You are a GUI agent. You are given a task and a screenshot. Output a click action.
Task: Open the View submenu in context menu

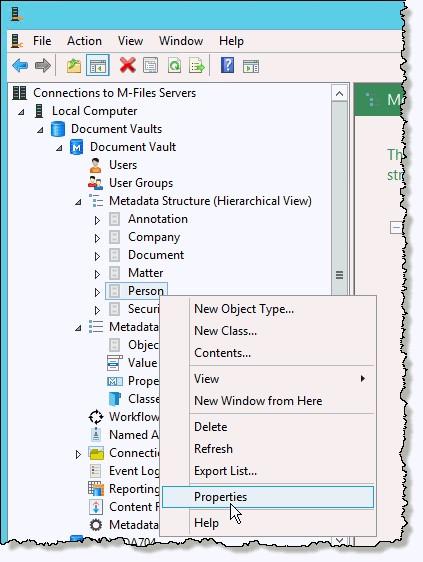(x=268, y=379)
